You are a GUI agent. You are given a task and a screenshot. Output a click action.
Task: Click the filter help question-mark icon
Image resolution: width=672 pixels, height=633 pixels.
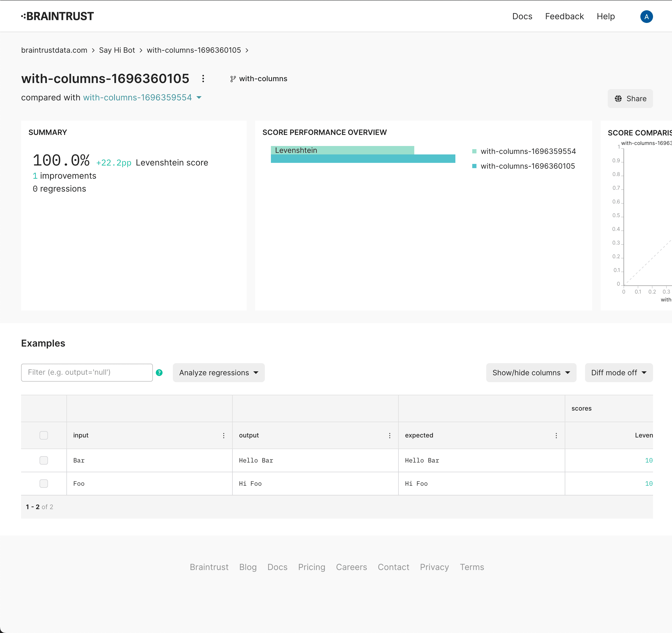[159, 372]
